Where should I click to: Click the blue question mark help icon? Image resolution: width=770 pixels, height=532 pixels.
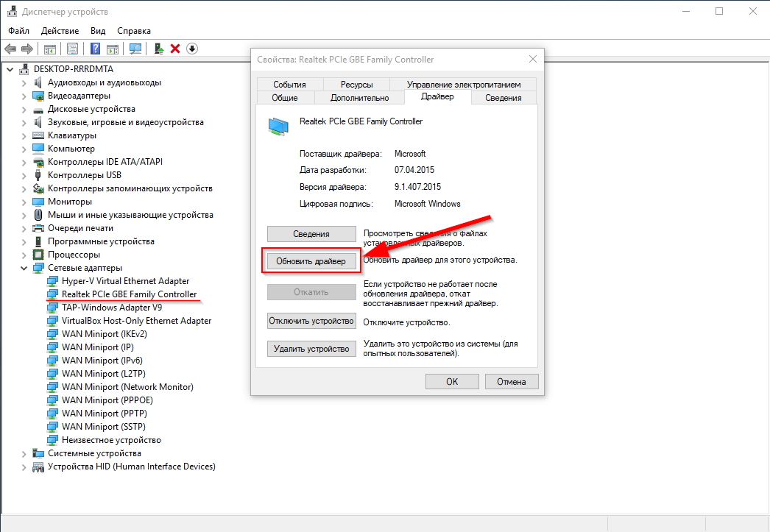click(96, 49)
